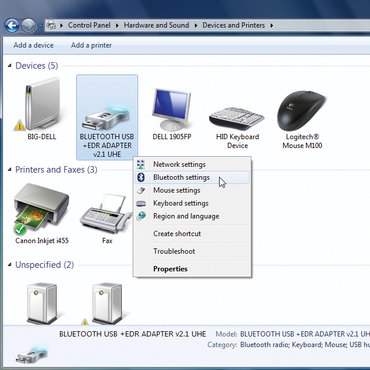Select the Canon Inkjet i455 printer icon

click(x=41, y=209)
